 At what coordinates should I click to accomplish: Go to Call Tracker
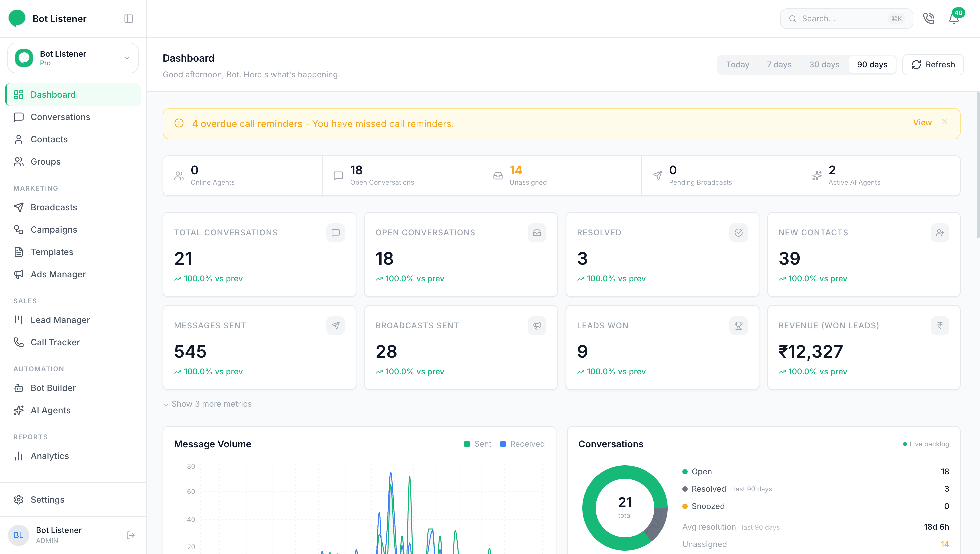pyautogui.click(x=73, y=342)
